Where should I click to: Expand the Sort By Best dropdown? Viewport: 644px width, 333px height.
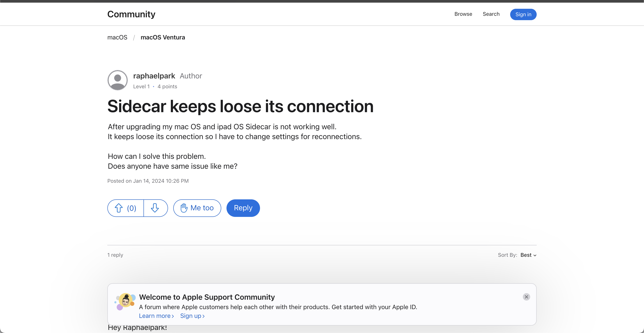(528, 255)
